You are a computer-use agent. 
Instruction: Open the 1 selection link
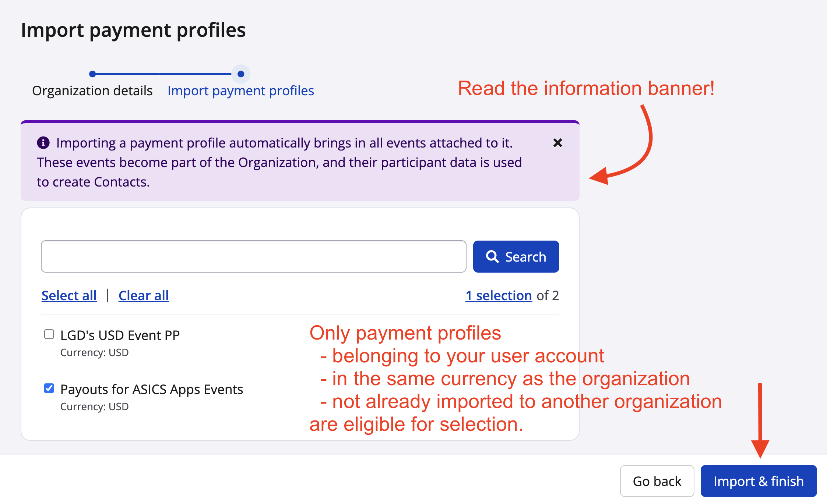coord(499,295)
